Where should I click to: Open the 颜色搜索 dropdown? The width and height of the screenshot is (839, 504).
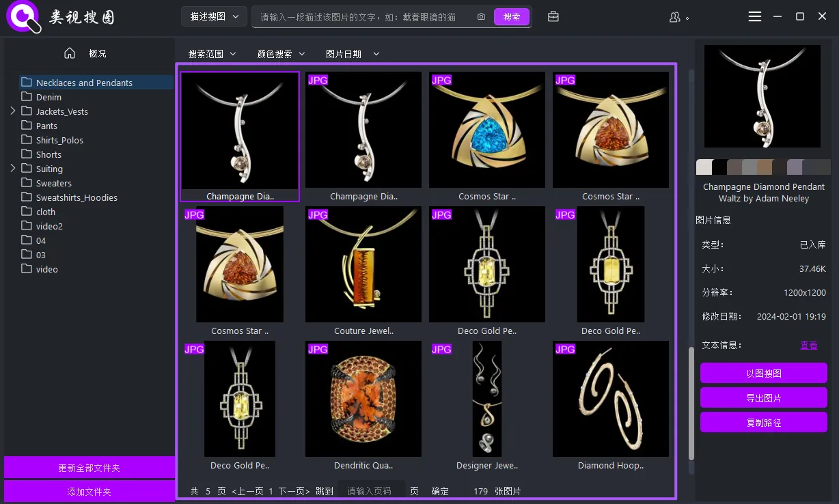click(281, 53)
